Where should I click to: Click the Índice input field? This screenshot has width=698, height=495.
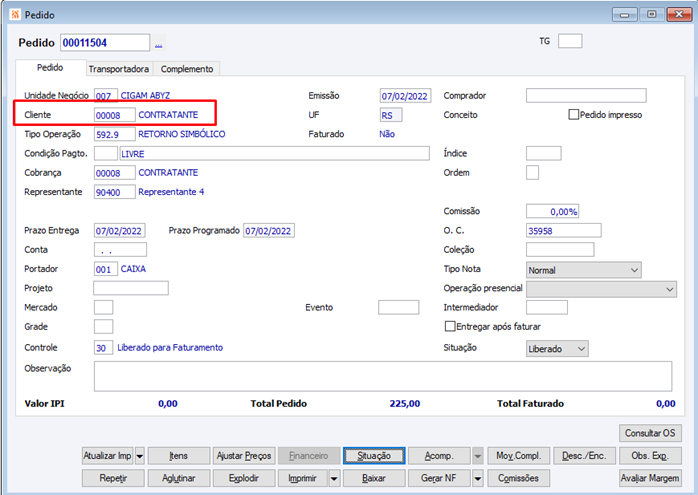(x=544, y=153)
